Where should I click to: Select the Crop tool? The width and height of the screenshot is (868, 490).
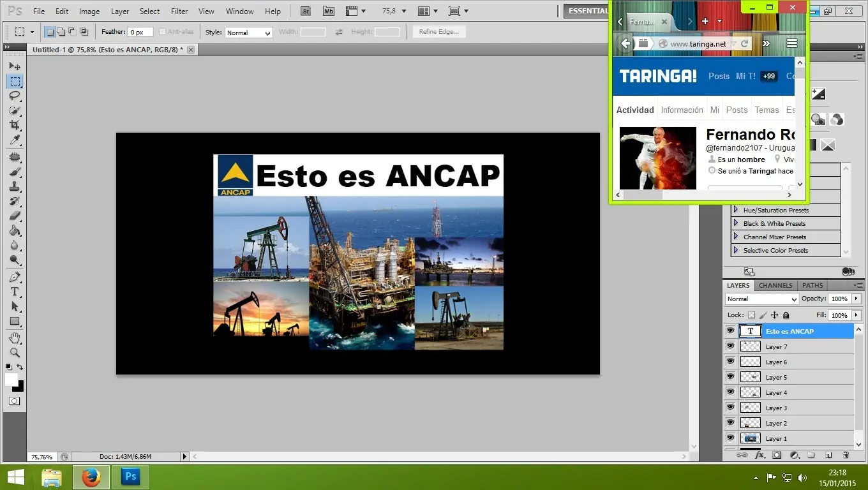15,125
